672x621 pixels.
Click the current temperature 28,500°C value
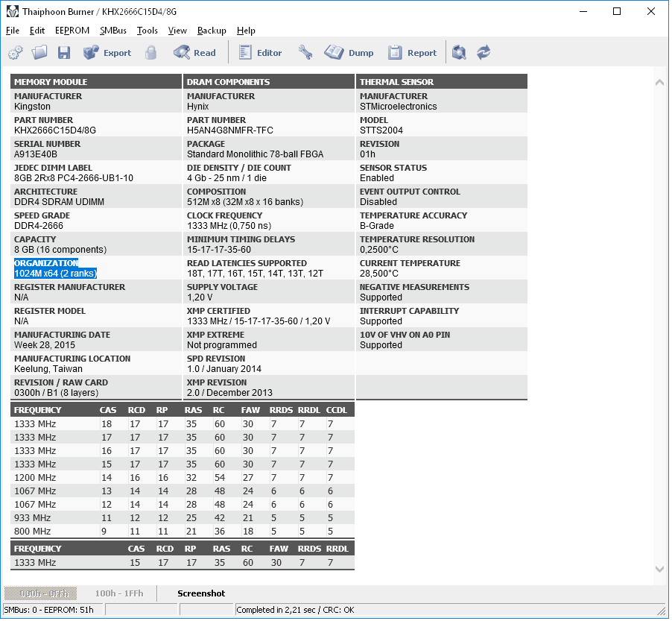(x=379, y=274)
